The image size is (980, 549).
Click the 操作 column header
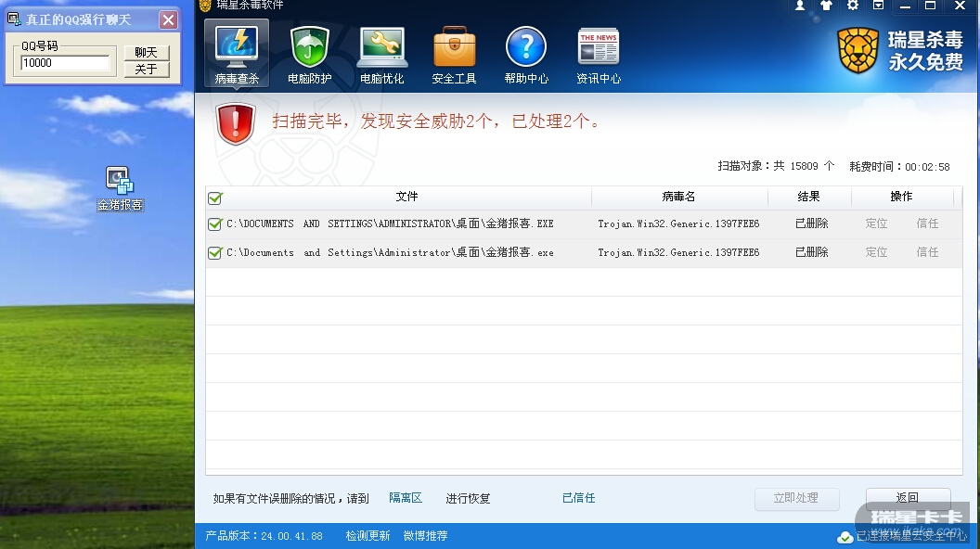[901, 197]
